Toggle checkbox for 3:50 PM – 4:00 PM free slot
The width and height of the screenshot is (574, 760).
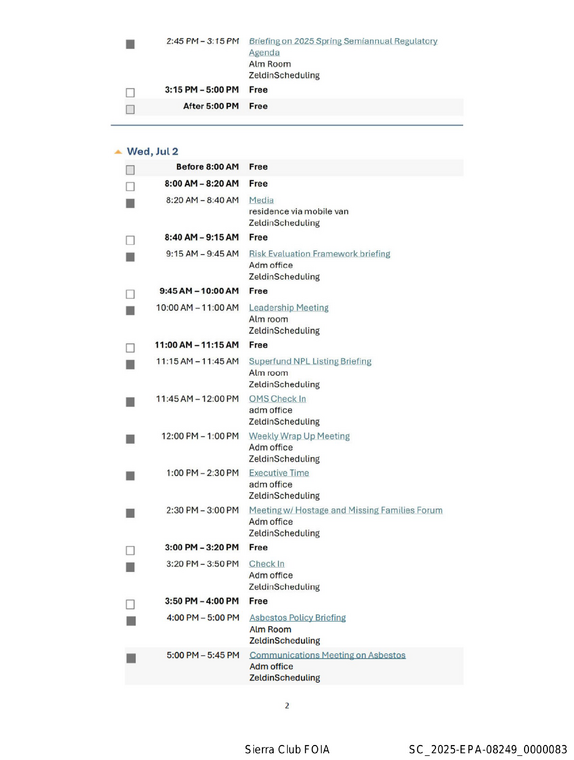(130, 604)
